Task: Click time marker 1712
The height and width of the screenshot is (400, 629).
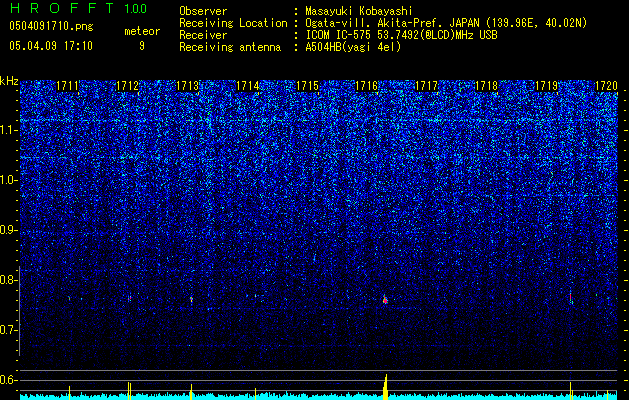Action: point(128,86)
